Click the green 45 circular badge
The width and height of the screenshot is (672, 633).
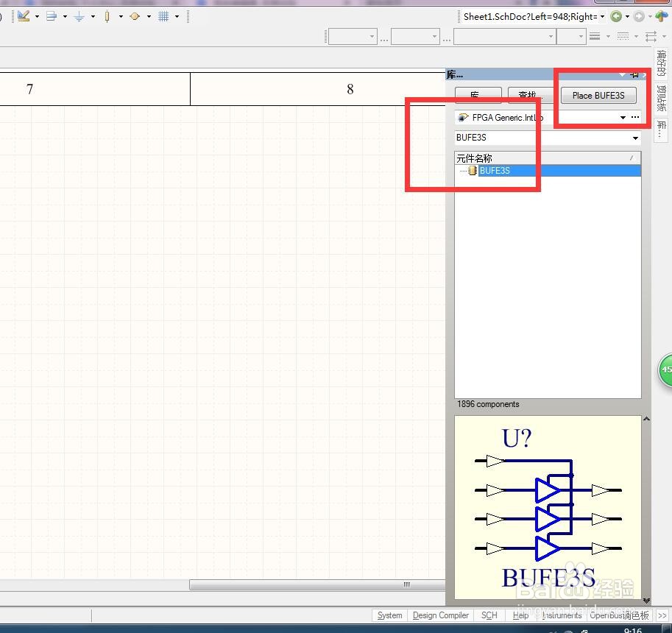665,369
